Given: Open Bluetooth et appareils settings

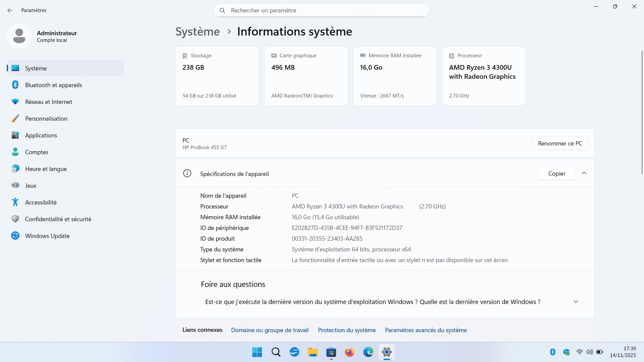Looking at the screenshot, I should click(x=53, y=85).
